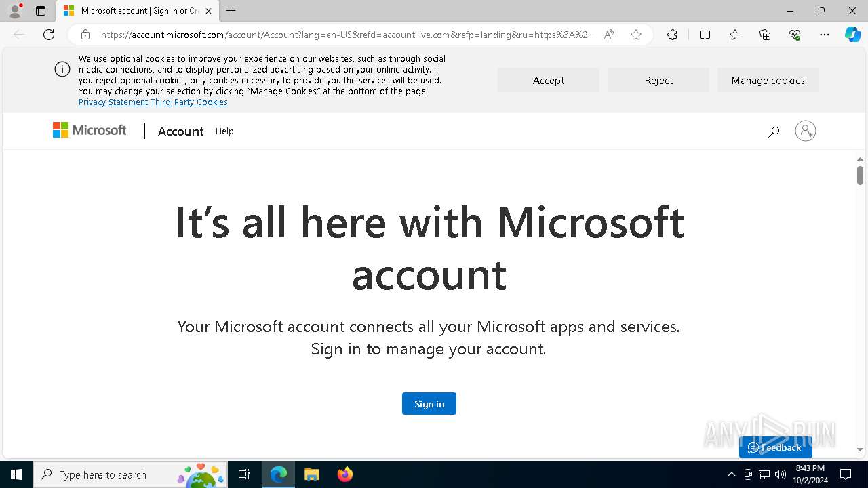This screenshot has width=868, height=488.
Task: Open Extensions puzzle icon
Action: [672, 35]
